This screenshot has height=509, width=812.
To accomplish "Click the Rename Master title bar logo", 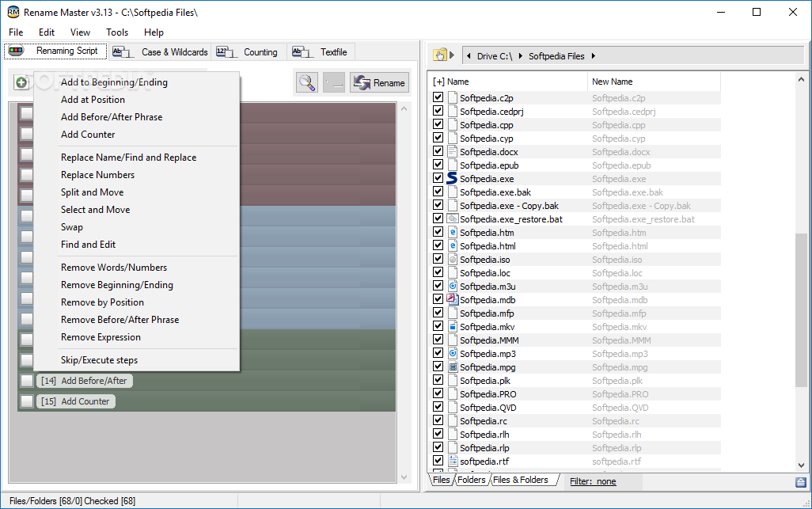I will (x=13, y=12).
